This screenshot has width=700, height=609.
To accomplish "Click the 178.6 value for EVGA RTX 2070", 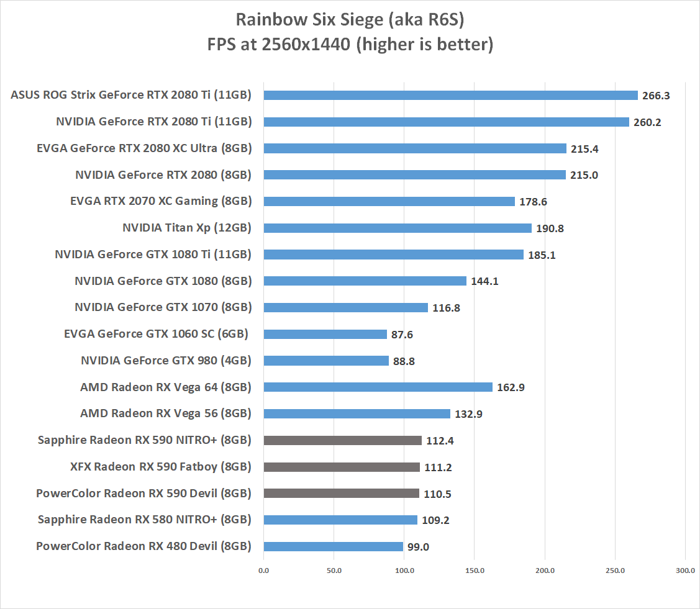I will tap(533, 202).
